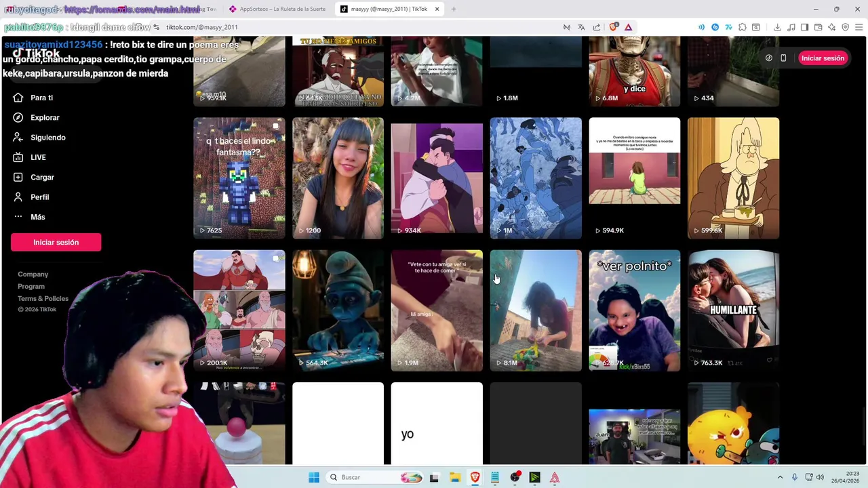Screen dimensions: 868x488
Task: Click the address bar URL tiktok.com/@masyy_2011
Action: click(x=202, y=27)
